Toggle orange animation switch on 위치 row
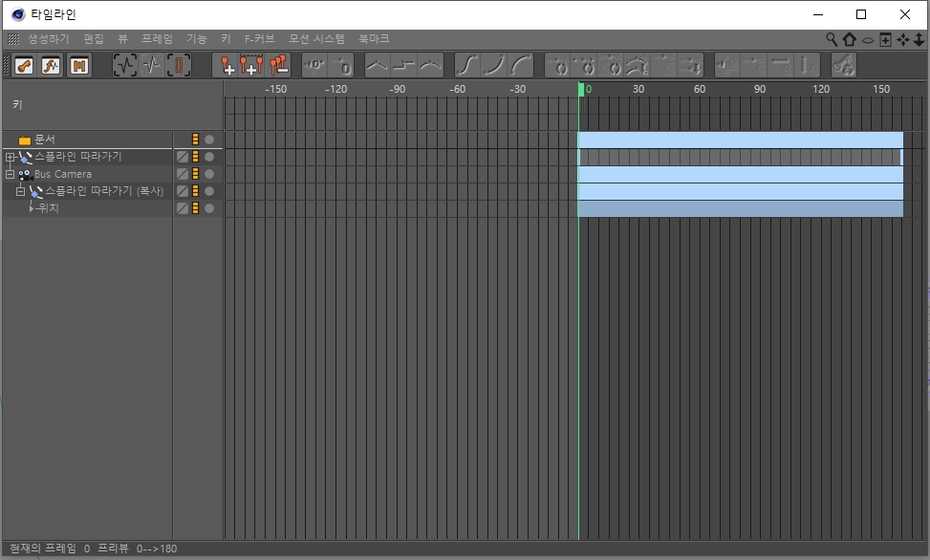This screenshot has width=930, height=560. click(195, 208)
